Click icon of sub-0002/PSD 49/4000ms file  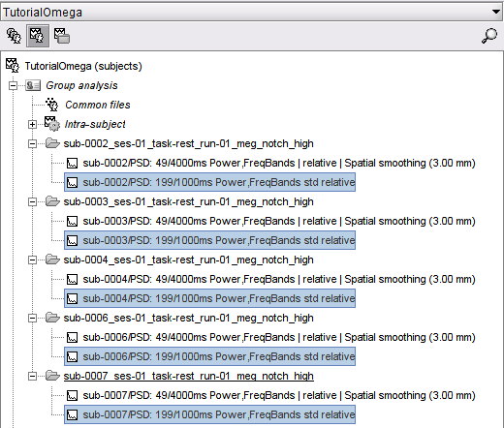click(x=72, y=163)
